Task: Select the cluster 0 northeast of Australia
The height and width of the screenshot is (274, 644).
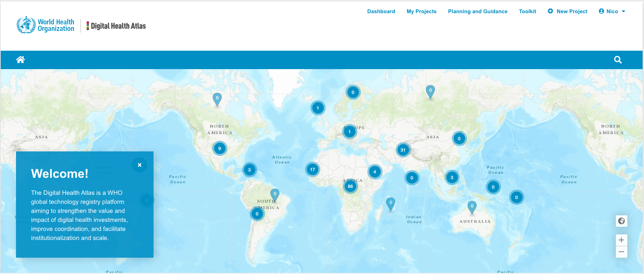Action: tap(517, 198)
